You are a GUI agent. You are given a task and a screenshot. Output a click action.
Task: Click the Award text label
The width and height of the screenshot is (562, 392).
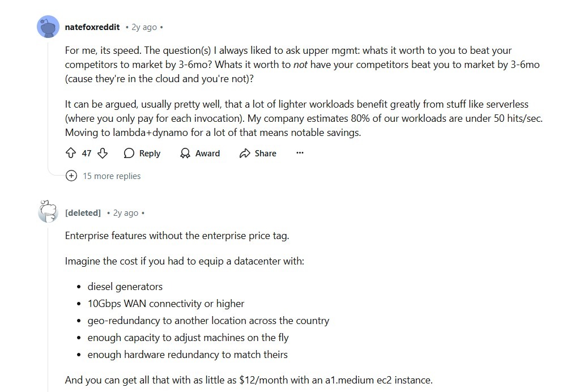click(x=207, y=153)
